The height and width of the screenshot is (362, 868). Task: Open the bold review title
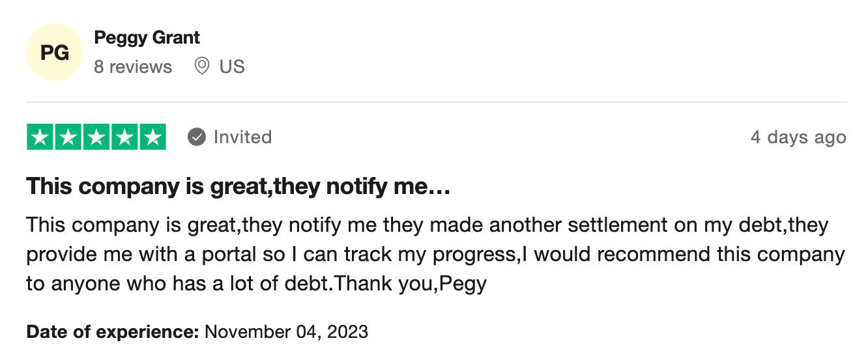tap(239, 188)
